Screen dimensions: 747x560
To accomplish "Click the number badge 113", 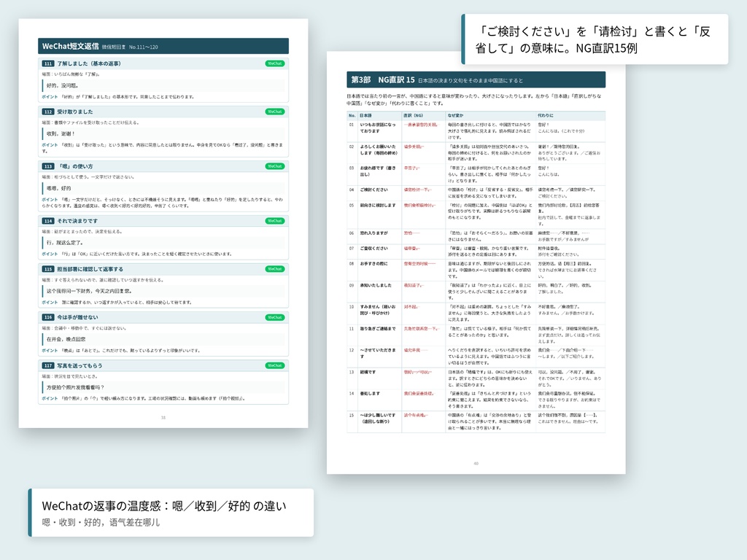I will (48, 166).
